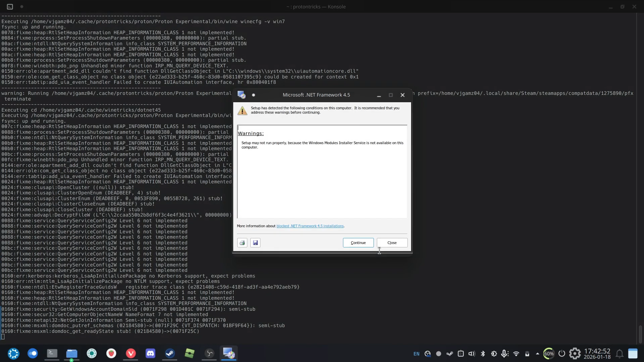Image resolution: width=644 pixels, height=362 pixels.
Task: Toggle the pin dot on the Konsole title bar
Action: click(22, 7)
